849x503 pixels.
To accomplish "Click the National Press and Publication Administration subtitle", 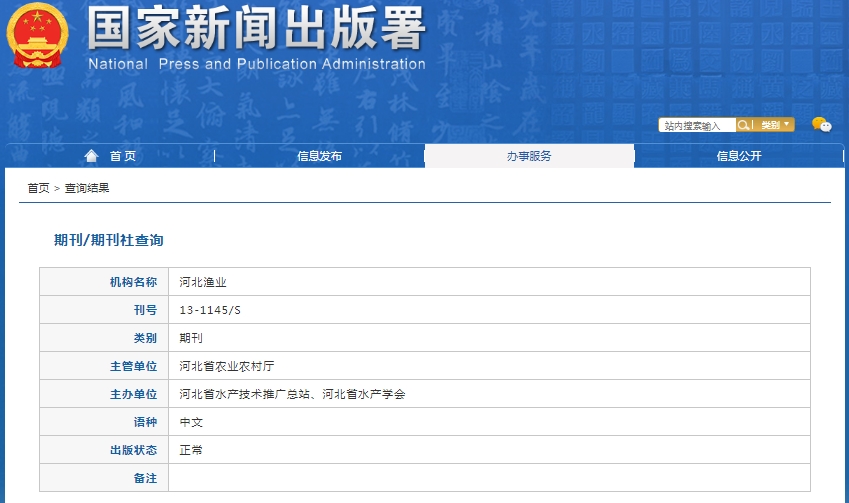I will [x=256, y=65].
